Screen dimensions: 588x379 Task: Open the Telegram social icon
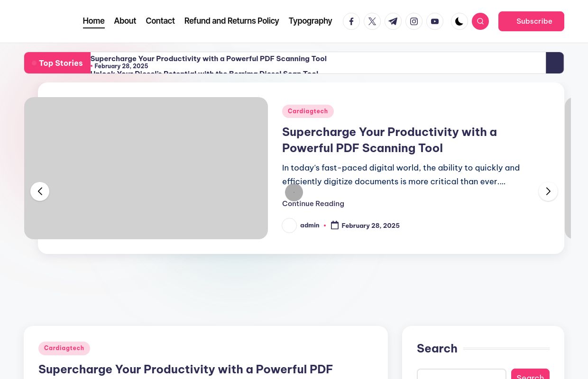coord(393,21)
